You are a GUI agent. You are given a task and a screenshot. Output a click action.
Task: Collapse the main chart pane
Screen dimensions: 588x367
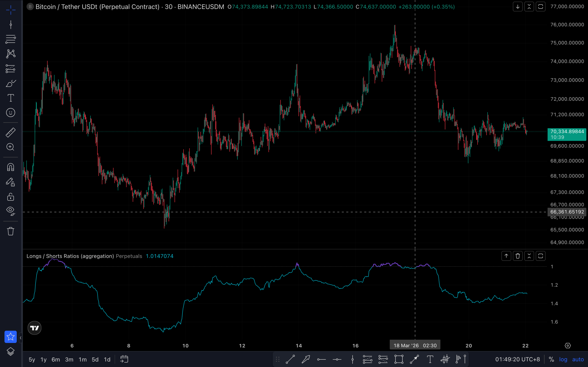(529, 7)
